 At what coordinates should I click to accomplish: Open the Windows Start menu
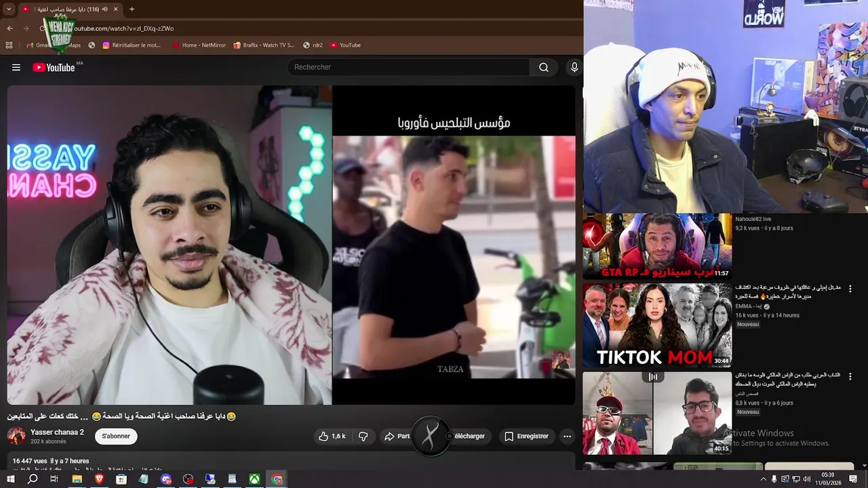[x=10, y=479]
